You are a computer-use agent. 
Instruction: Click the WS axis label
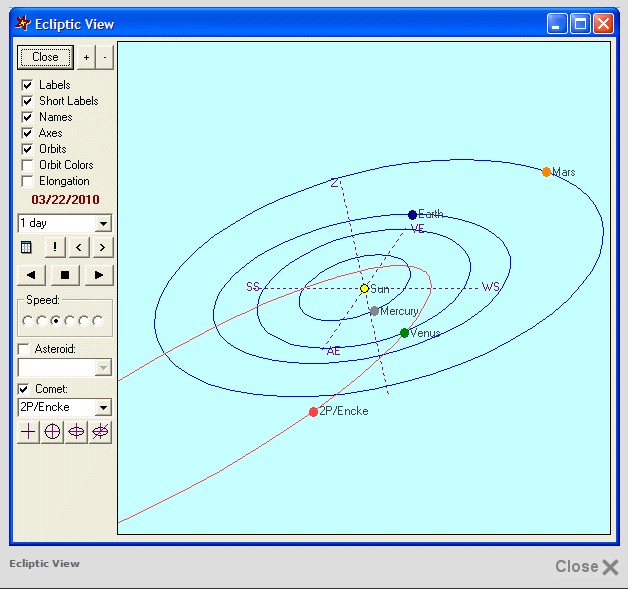click(x=491, y=287)
